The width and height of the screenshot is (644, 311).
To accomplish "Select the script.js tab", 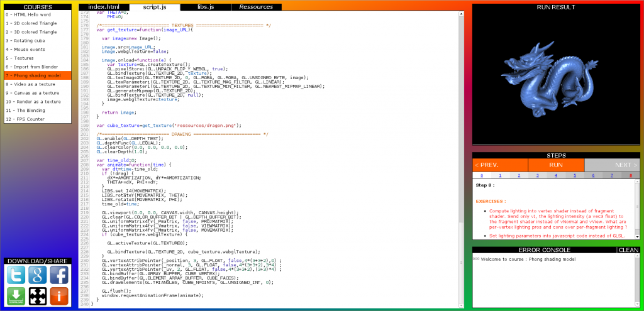I will [155, 7].
